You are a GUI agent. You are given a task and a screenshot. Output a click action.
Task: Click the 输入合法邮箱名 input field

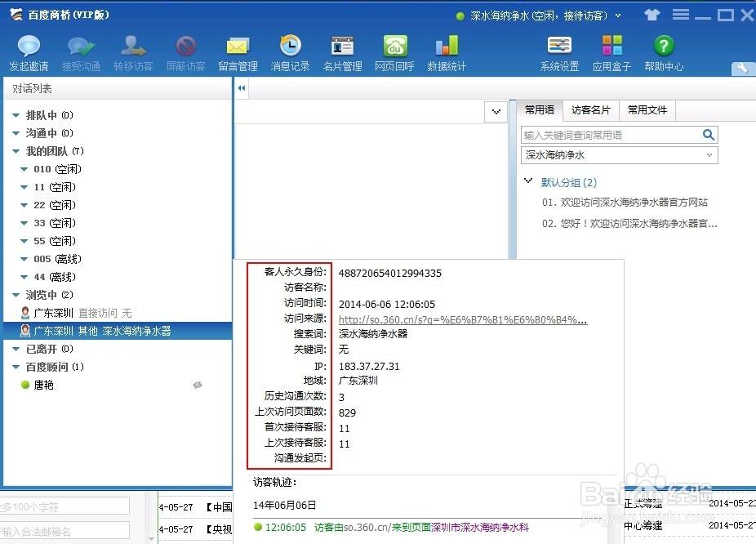(x=64, y=530)
